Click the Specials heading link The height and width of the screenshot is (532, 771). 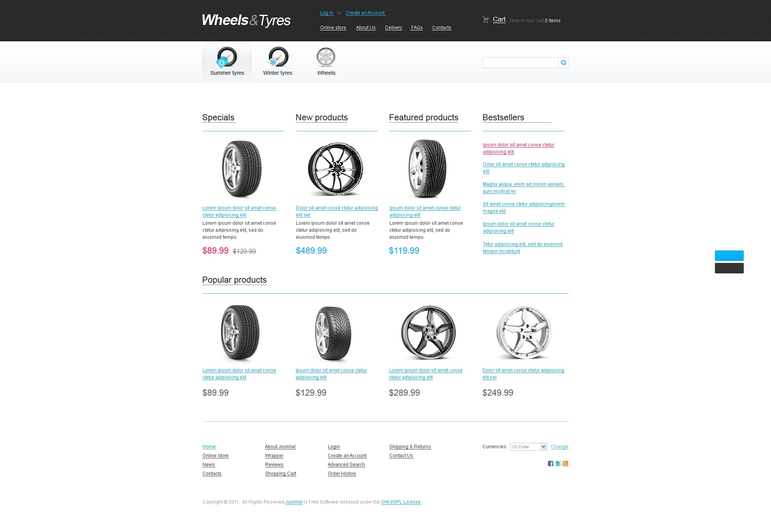tap(218, 118)
